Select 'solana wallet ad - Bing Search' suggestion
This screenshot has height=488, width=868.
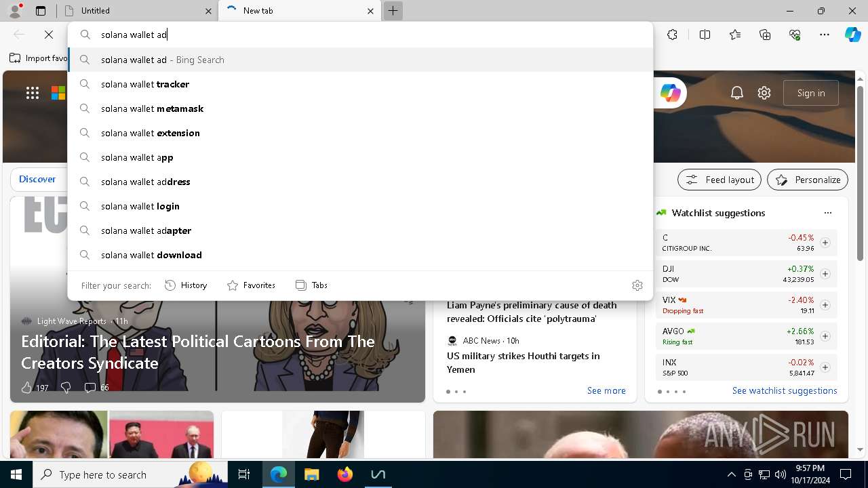point(360,60)
